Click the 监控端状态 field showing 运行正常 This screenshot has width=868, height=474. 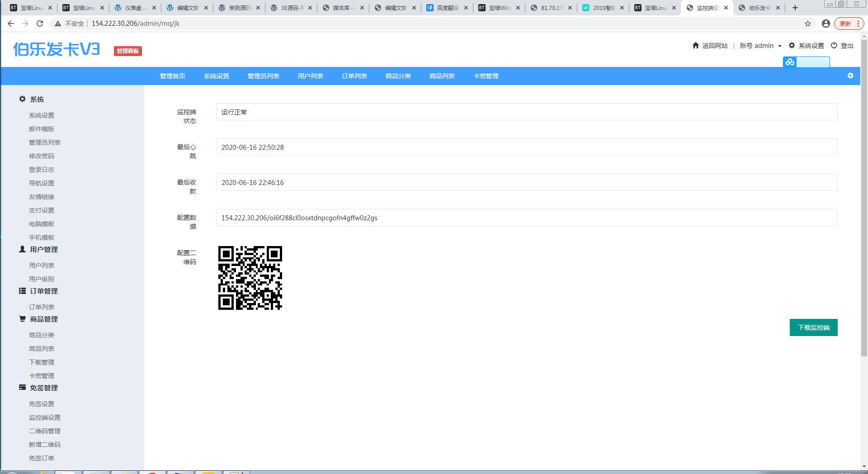(x=527, y=112)
